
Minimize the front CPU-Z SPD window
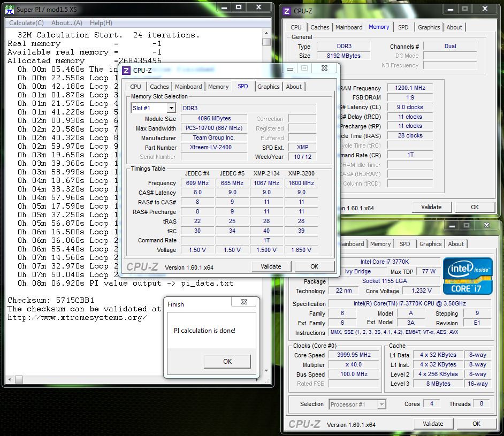pos(290,68)
